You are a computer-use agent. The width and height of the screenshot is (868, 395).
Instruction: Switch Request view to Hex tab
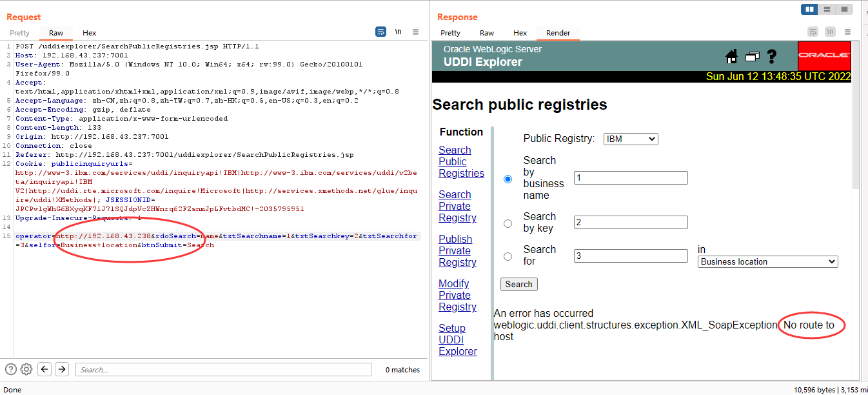[x=90, y=33]
